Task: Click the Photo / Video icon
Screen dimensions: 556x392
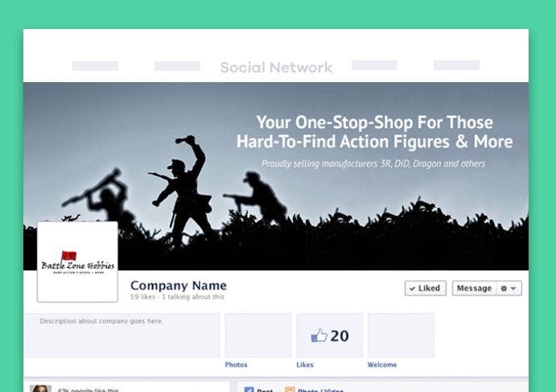Action: click(x=290, y=390)
